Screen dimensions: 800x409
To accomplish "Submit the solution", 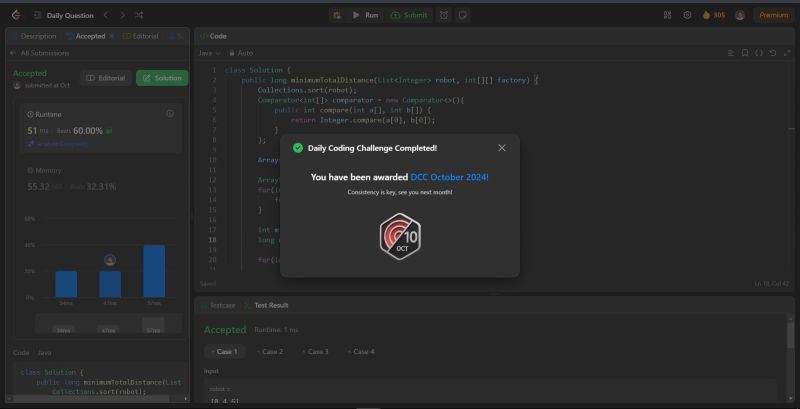I will click(409, 15).
